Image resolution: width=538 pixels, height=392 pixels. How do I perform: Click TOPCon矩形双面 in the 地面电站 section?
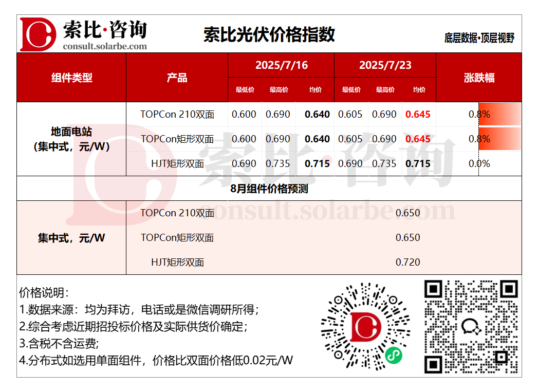(x=177, y=139)
